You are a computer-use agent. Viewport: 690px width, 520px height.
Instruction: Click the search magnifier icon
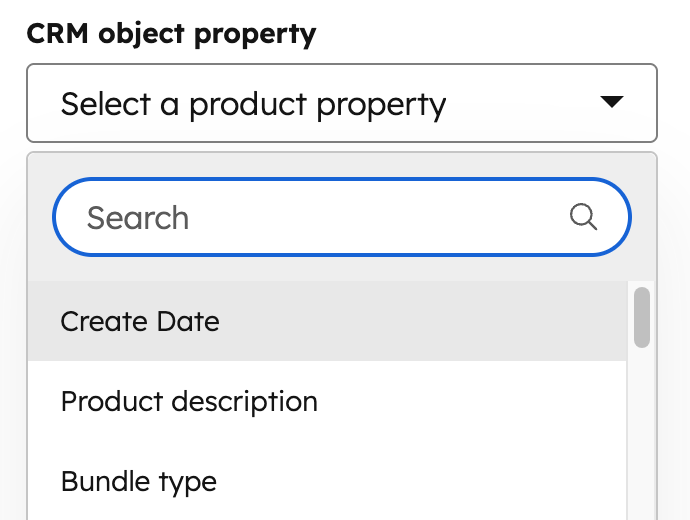583,216
